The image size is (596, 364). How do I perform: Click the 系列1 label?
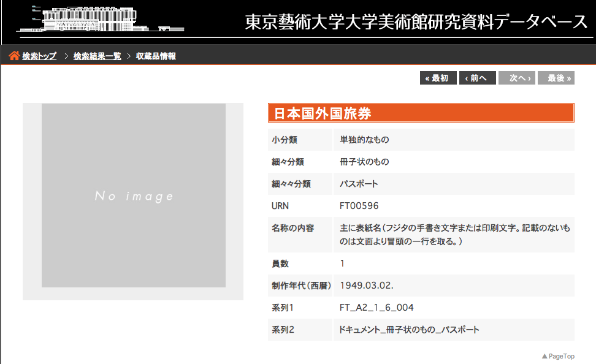(x=283, y=308)
